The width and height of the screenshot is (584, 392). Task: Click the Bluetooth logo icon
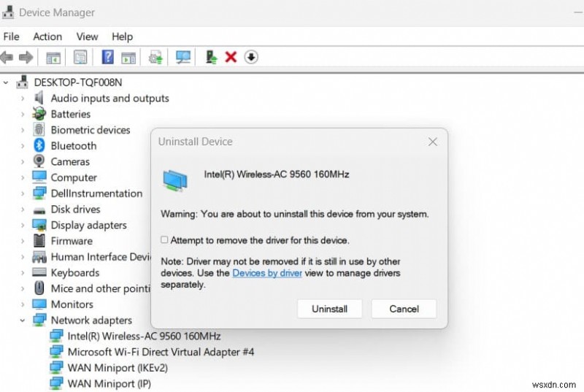[x=39, y=145]
